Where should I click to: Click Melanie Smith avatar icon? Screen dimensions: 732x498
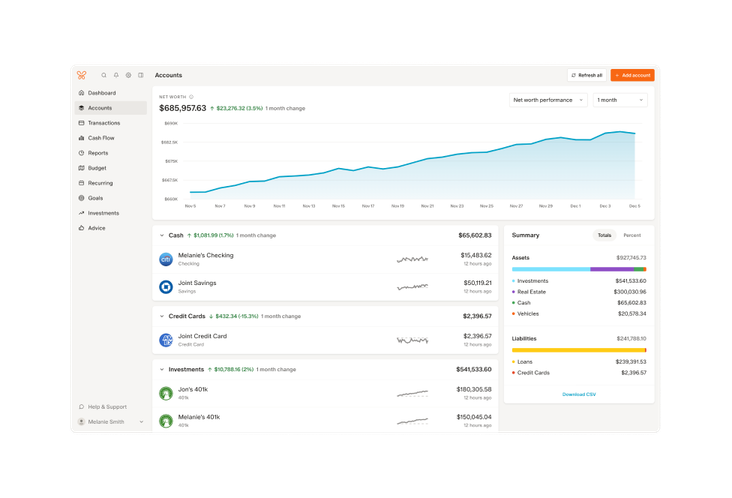pos(81,422)
